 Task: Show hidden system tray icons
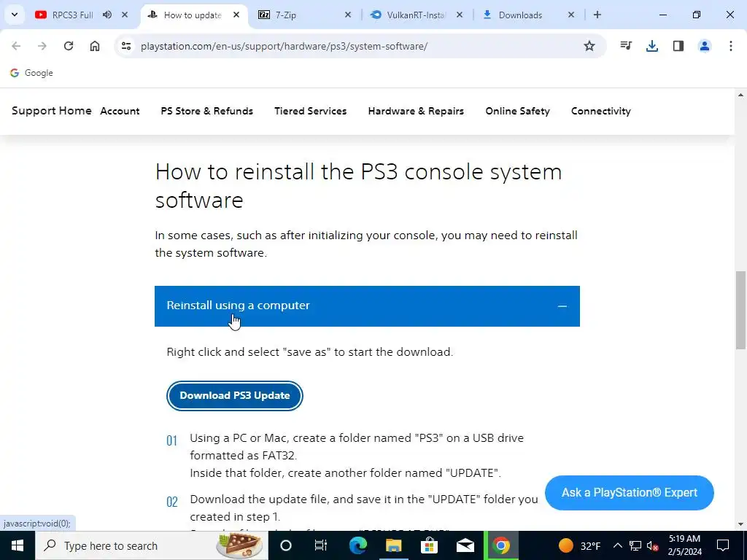[617, 545]
